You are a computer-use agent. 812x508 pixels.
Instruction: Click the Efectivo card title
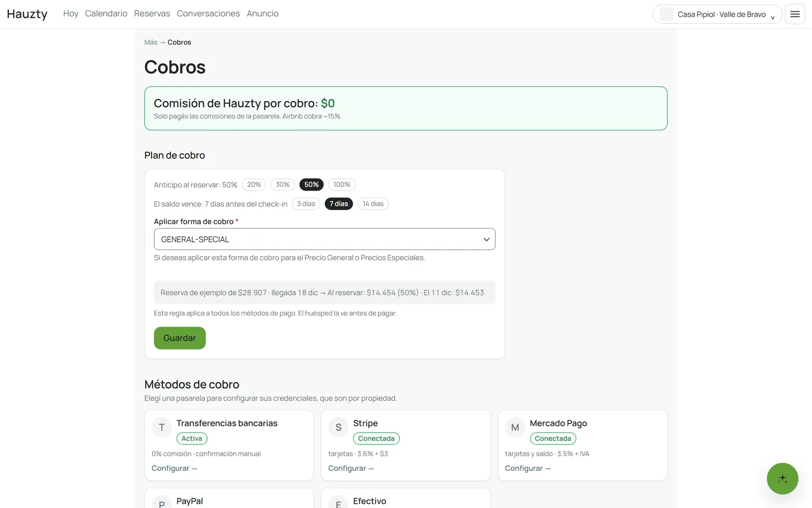(369, 501)
